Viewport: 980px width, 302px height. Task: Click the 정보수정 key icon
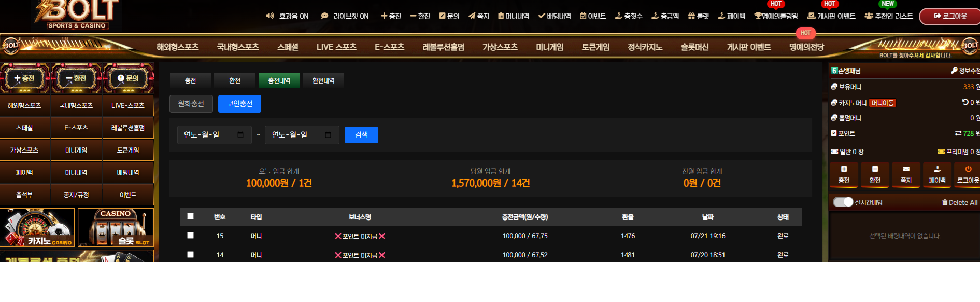point(954,71)
